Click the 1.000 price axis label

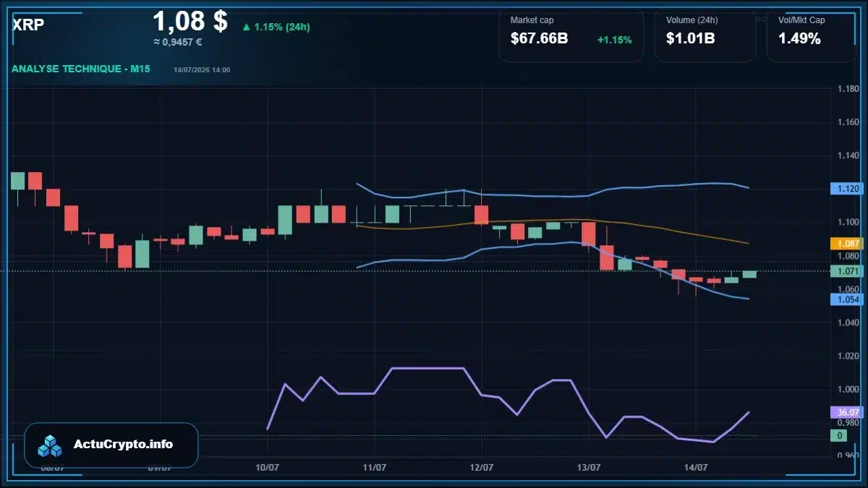point(847,389)
